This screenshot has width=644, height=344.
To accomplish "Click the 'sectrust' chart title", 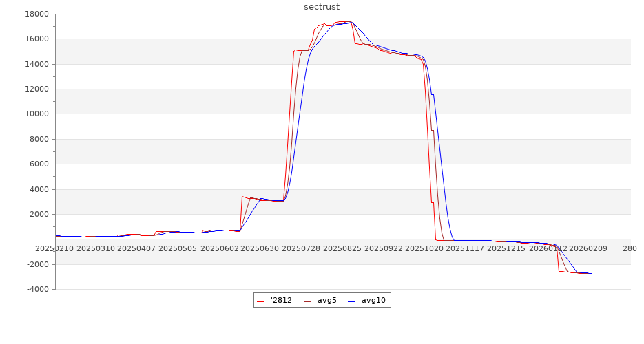I will [x=322, y=7].
